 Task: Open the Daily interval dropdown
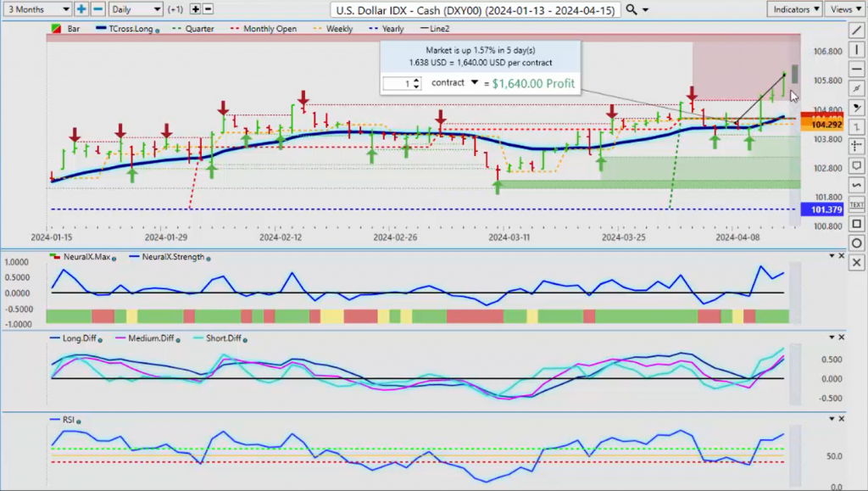click(x=136, y=9)
